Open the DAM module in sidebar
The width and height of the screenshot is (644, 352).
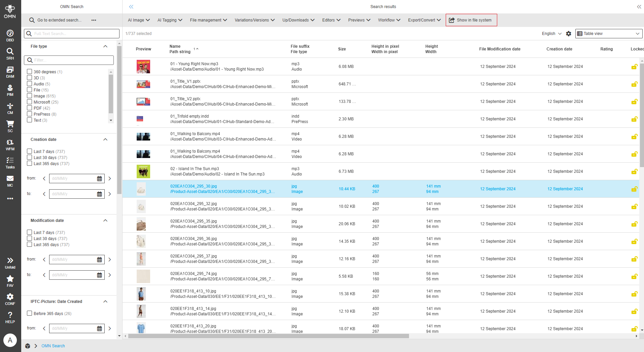10,72
